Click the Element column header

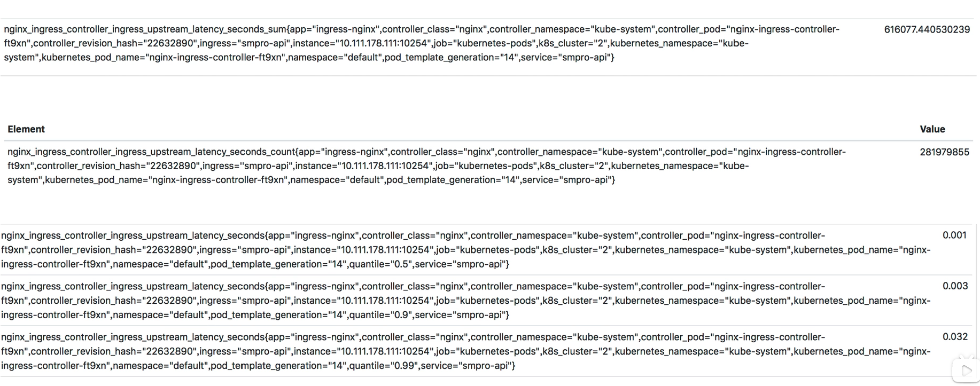26,129
